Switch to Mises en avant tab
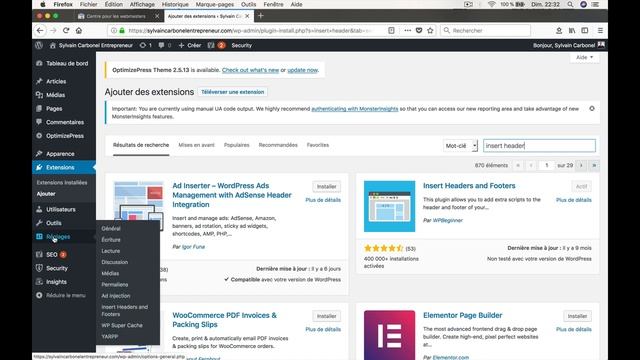Screen dimensions: 640x360 pyautogui.click(x=196, y=145)
